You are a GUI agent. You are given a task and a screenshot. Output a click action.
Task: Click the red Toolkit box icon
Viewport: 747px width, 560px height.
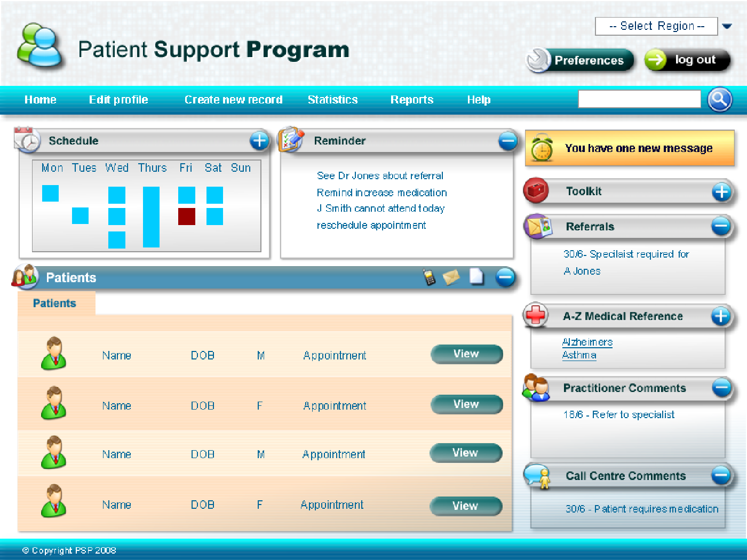point(536,190)
